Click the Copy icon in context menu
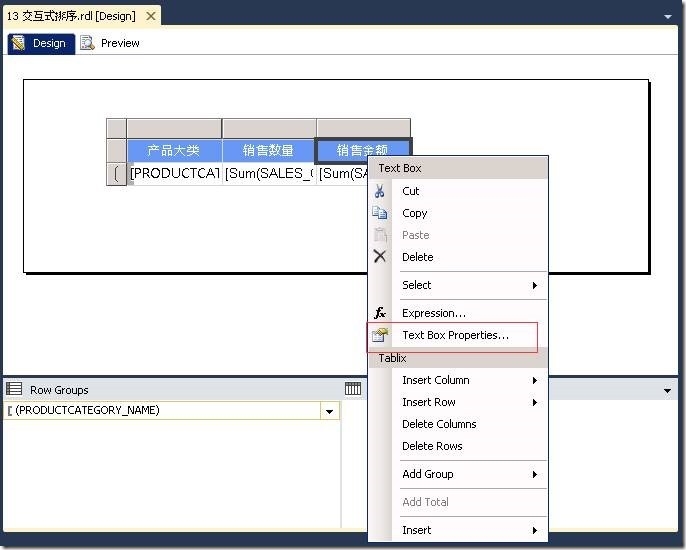 click(x=379, y=213)
